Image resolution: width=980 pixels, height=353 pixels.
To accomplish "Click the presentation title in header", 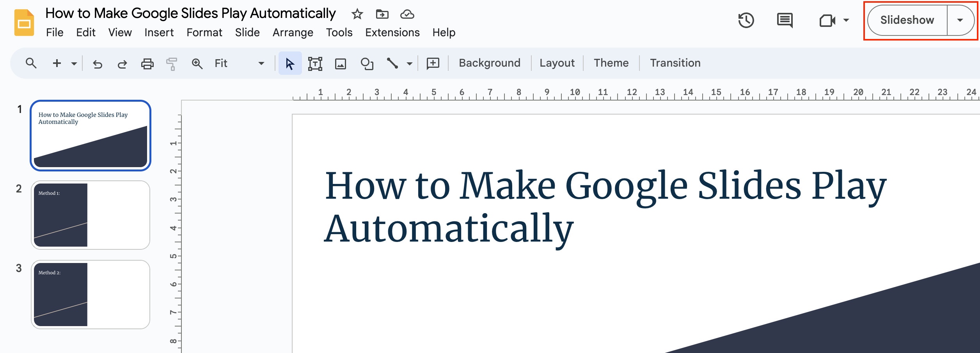I will pyautogui.click(x=190, y=14).
